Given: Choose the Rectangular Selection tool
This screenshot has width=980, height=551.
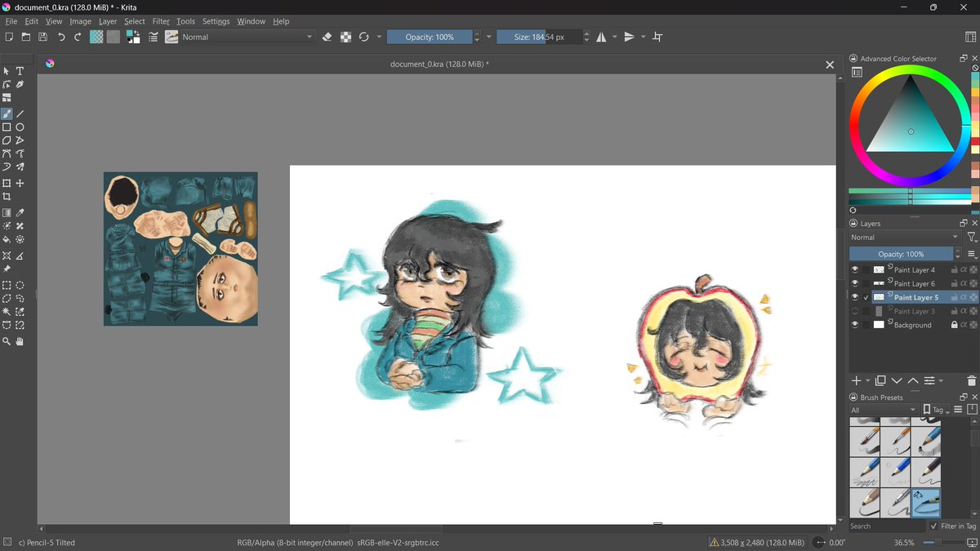Looking at the screenshot, I should [x=7, y=286].
